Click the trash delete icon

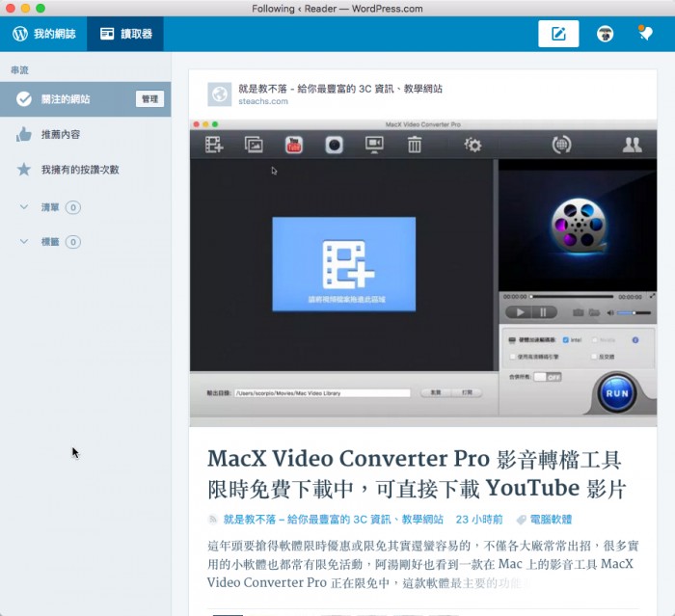pyautogui.click(x=415, y=145)
